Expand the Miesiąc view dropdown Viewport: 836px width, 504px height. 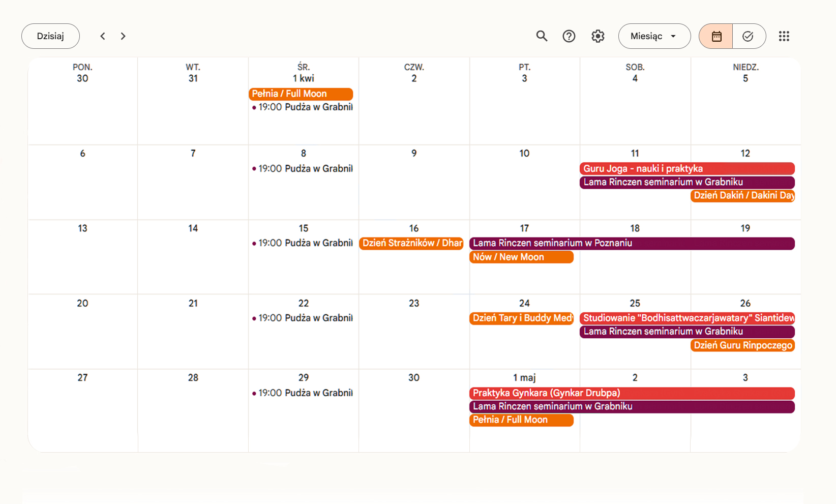[654, 36]
